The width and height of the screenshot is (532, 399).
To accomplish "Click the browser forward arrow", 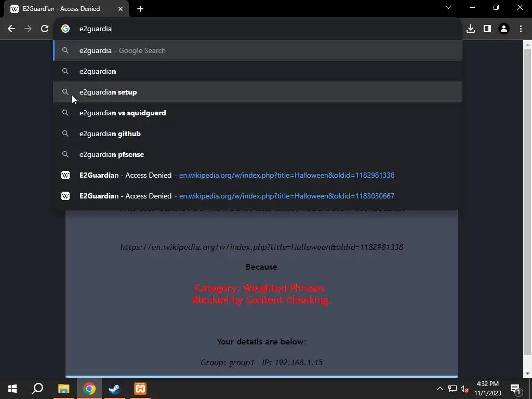I will click(28, 29).
